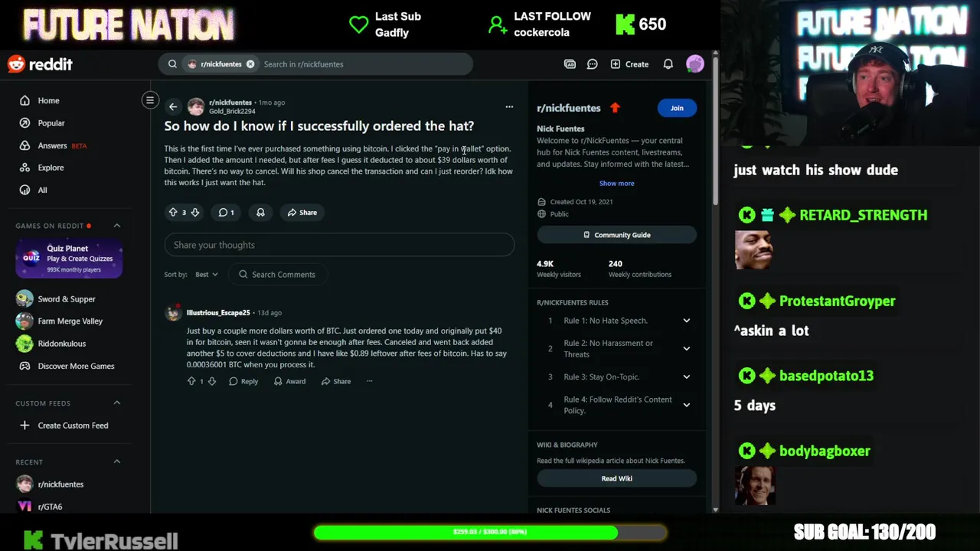The image size is (980, 551).
Task: Join the r/nickfuentes community
Action: click(x=677, y=108)
